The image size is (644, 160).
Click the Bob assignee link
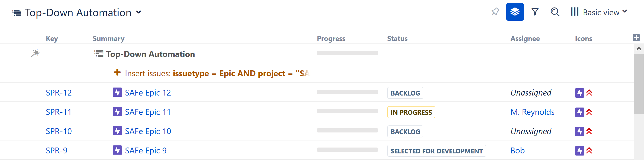[x=517, y=150]
